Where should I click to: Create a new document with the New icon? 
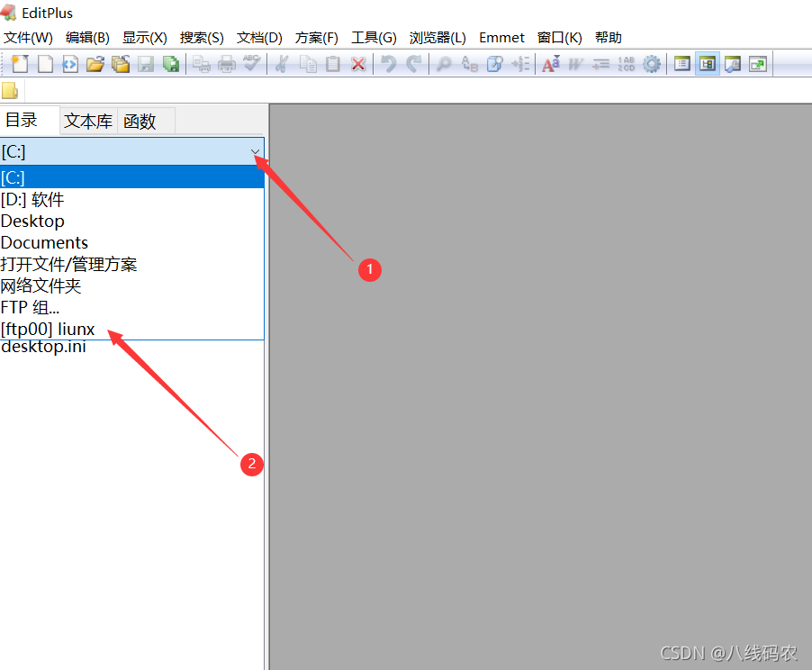click(x=20, y=64)
